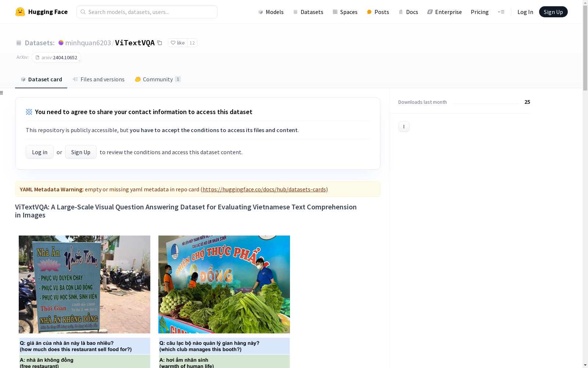
Task: Open the Models page
Action: coord(271,12)
